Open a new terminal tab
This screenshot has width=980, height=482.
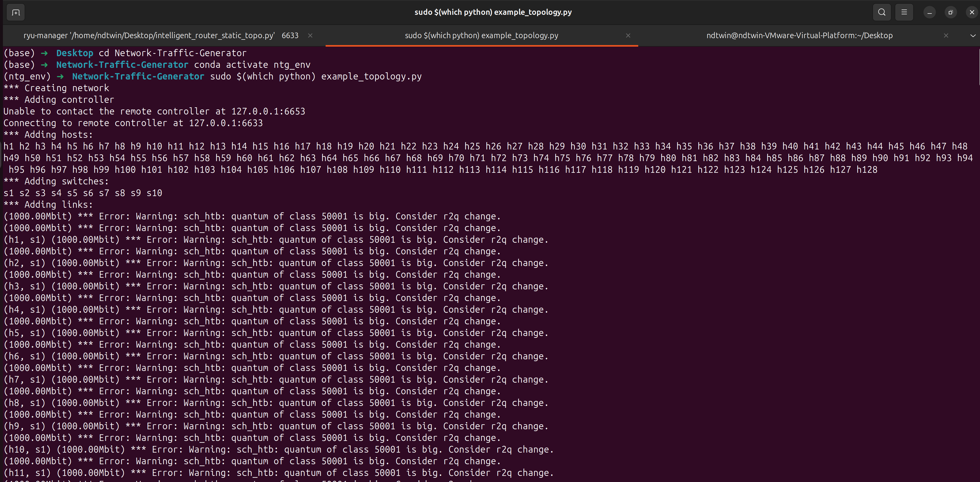click(x=16, y=12)
